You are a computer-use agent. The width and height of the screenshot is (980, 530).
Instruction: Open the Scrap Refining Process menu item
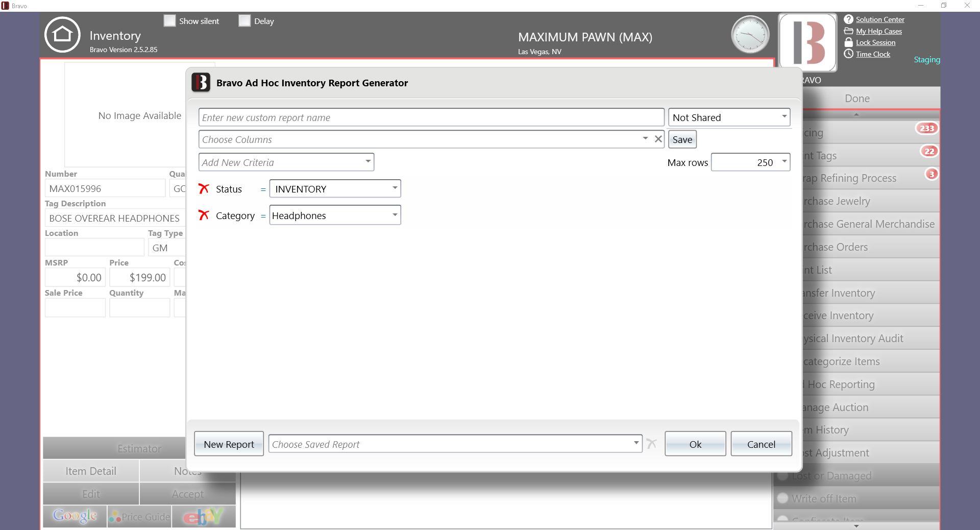click(x=870, y=178)
